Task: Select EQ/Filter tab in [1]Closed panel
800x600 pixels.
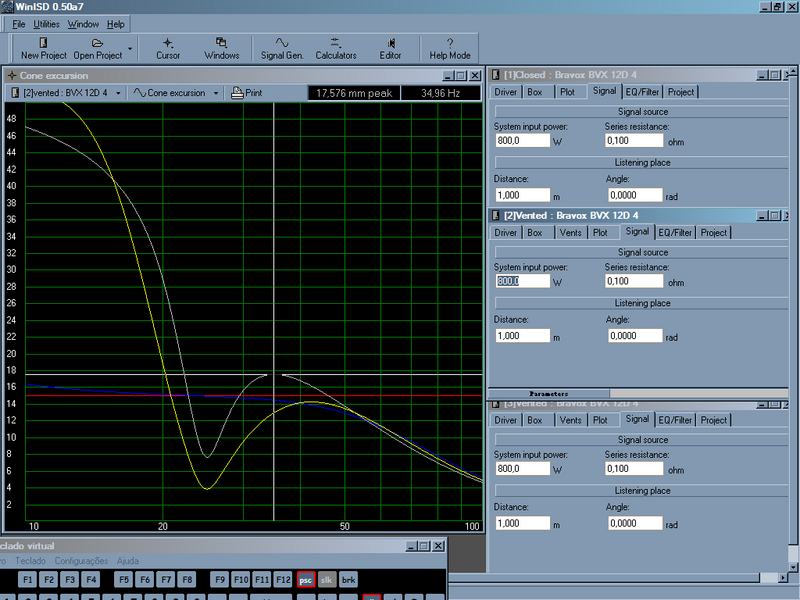Action: coord(642,92)
